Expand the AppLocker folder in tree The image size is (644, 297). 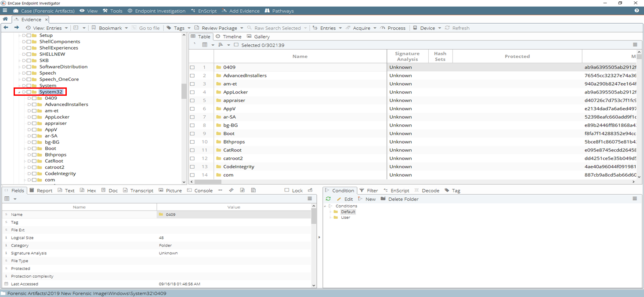point(29,117)
